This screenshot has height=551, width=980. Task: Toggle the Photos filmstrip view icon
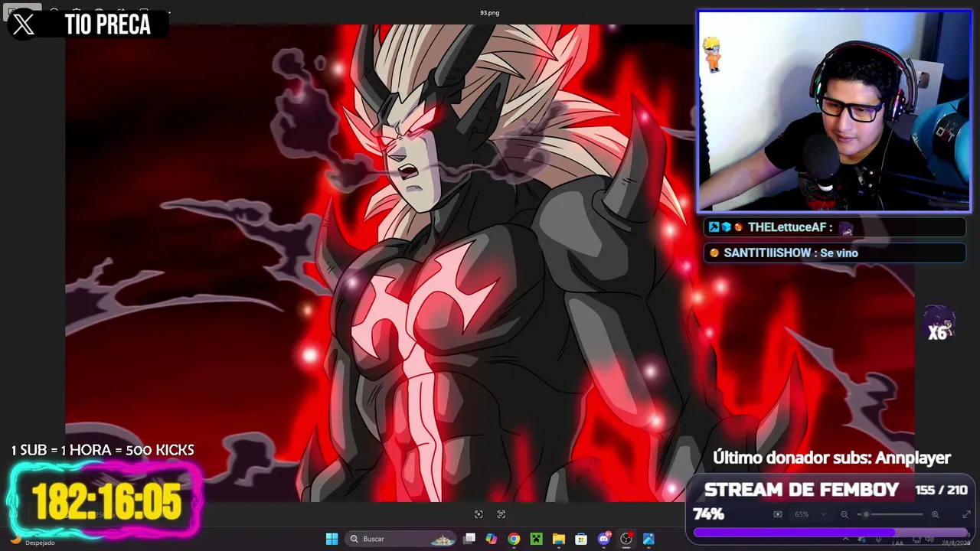[x=778, y=514]
